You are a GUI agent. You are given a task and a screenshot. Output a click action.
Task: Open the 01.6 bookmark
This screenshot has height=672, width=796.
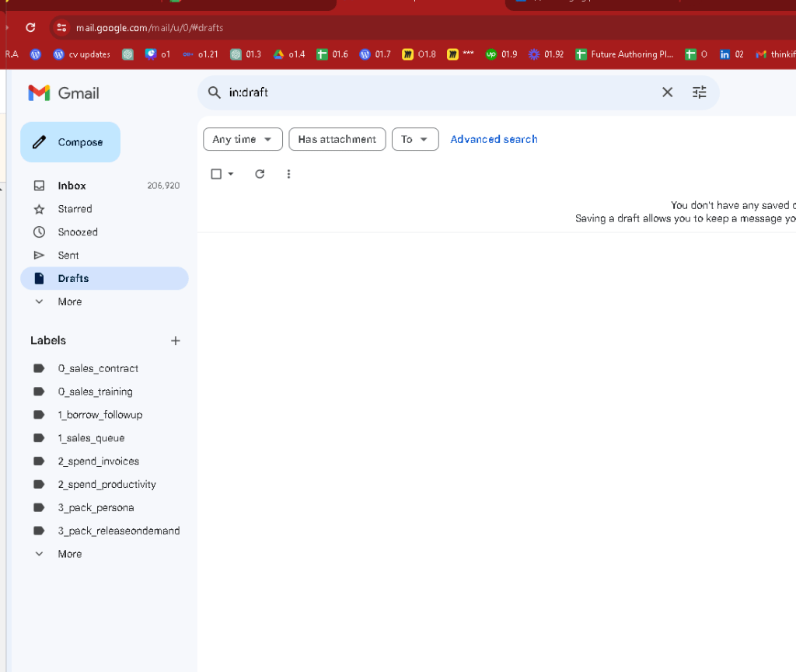click(333, 54)
